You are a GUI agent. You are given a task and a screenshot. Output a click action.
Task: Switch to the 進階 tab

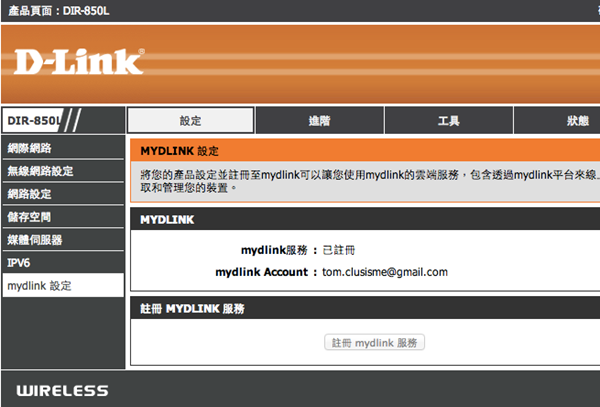point(320,120)
